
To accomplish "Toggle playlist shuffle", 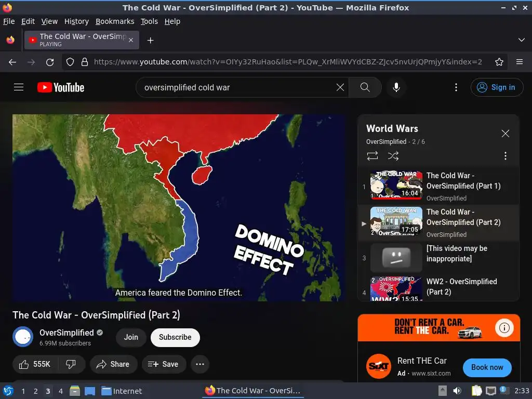I will click(393, 156).
